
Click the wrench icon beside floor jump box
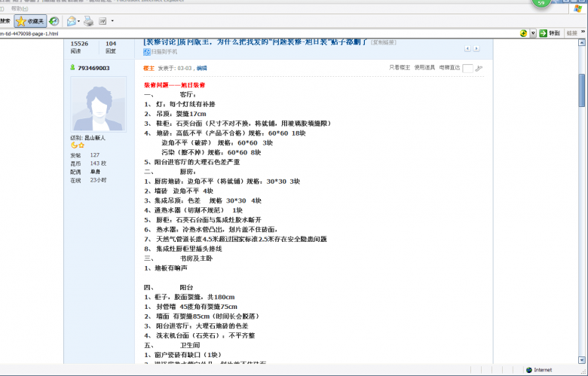coord(479,69)
